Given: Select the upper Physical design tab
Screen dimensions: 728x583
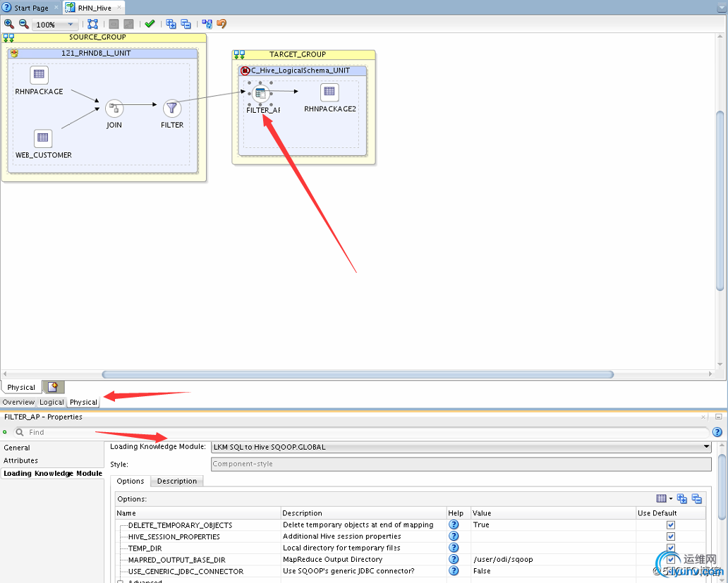Looking at the screenshot, I should point(21,387).
